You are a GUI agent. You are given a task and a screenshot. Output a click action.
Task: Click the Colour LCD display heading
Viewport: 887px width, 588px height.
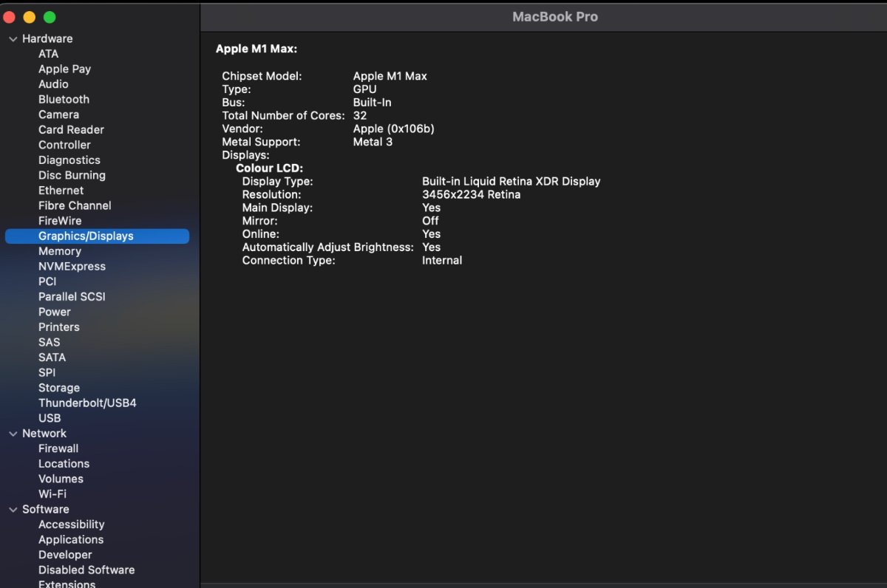pos(270,168)
